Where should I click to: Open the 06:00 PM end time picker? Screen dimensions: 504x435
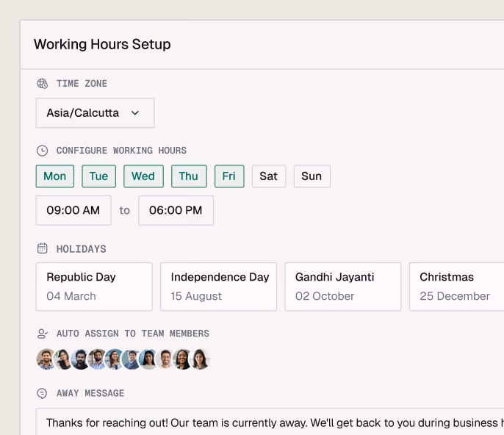(176, 210)
